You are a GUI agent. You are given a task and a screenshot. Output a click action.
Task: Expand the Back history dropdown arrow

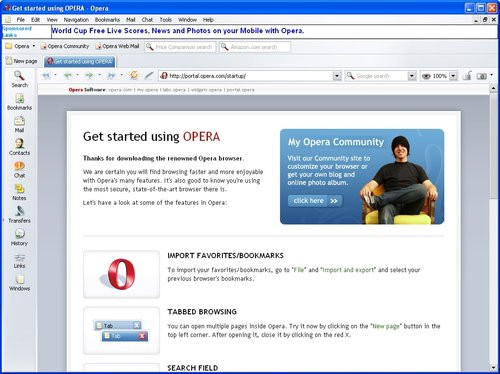(77, 75)
